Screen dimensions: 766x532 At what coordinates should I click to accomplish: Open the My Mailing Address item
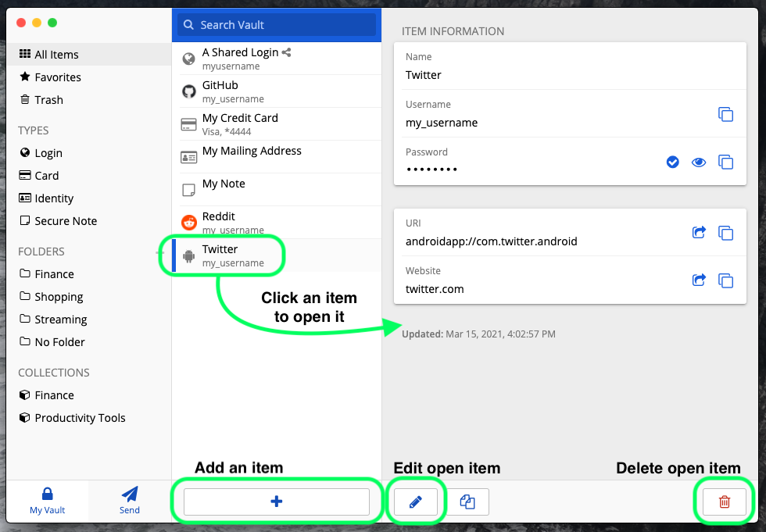pos(277,157)
